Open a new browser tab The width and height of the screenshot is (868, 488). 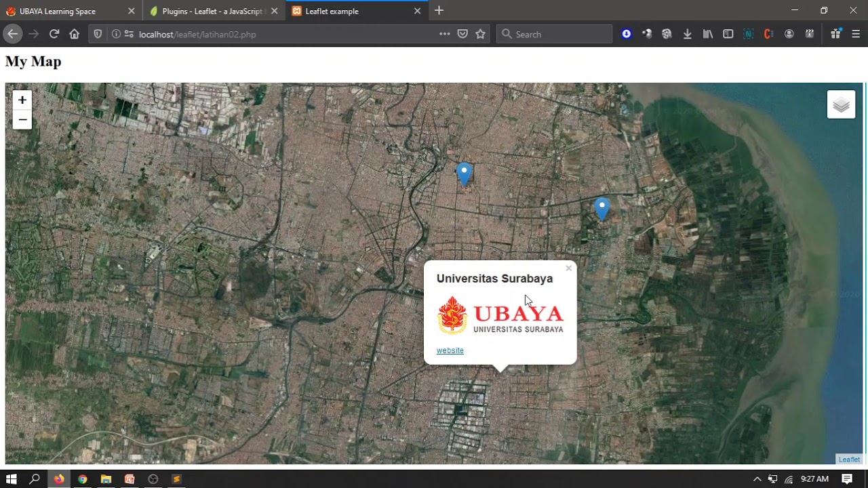click(439, 11)
